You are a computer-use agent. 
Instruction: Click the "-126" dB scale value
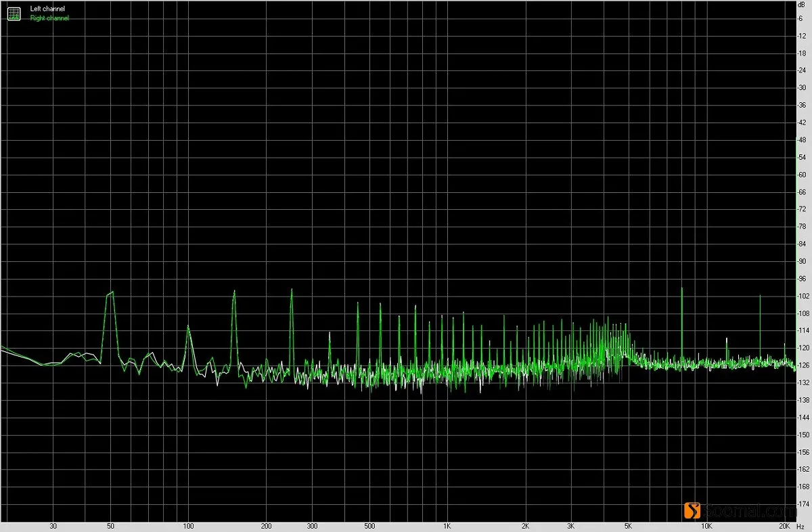coord(803,365)
